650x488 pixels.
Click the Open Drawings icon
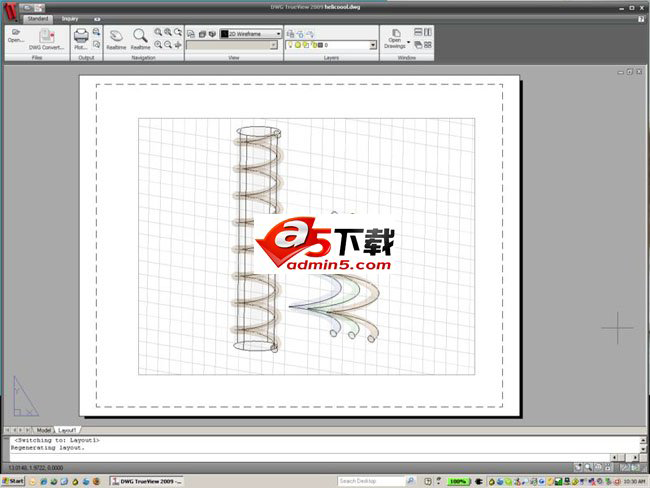point(396,38)
